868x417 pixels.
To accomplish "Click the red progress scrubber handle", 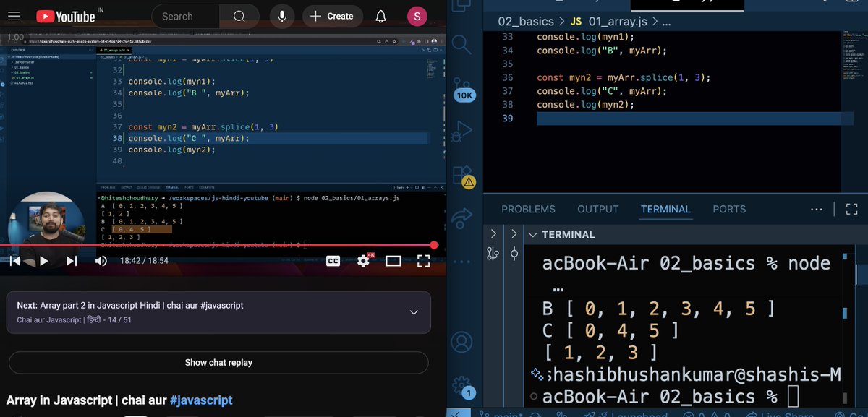I will 434,246.
